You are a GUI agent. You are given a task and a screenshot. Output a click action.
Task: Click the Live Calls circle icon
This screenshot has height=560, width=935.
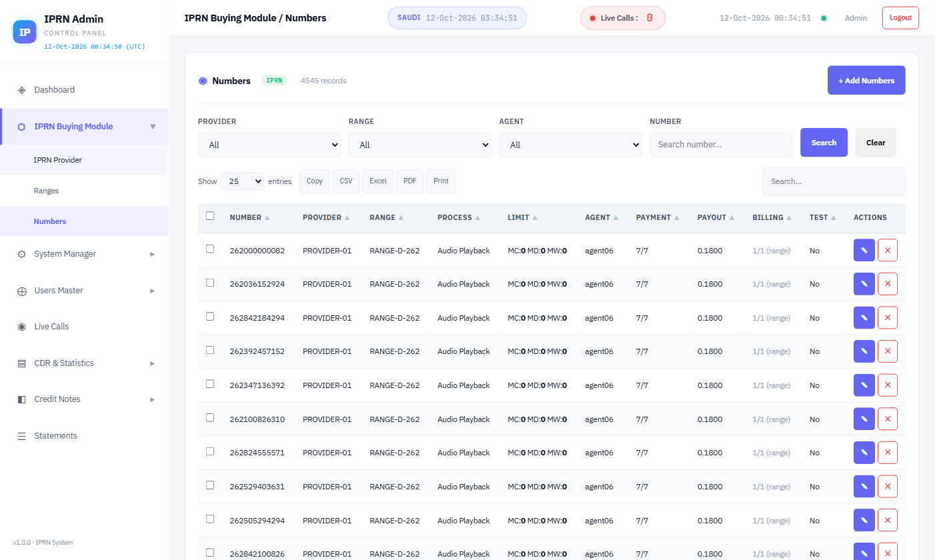[x=21, y=327]
